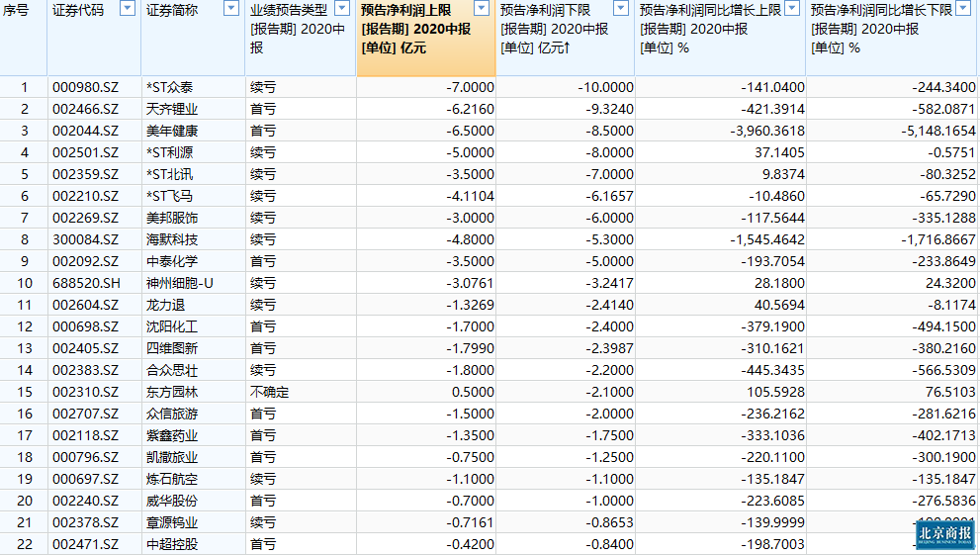The width and height of the screenshot is (980, 555).
Task: Open filter dropdown for 业绩预告类型 column
Action: tap(342, 8)
